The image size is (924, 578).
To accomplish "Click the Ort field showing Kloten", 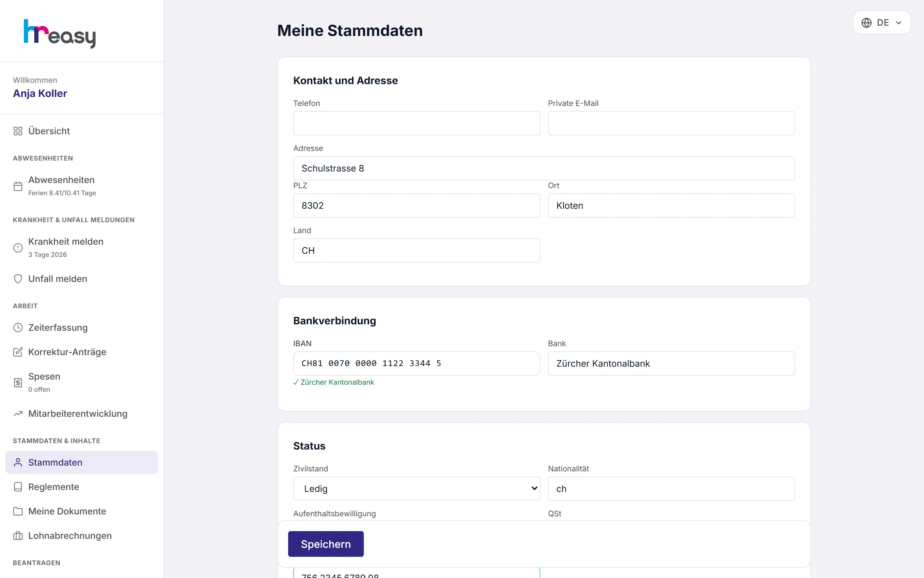I will tap(671, 206).
